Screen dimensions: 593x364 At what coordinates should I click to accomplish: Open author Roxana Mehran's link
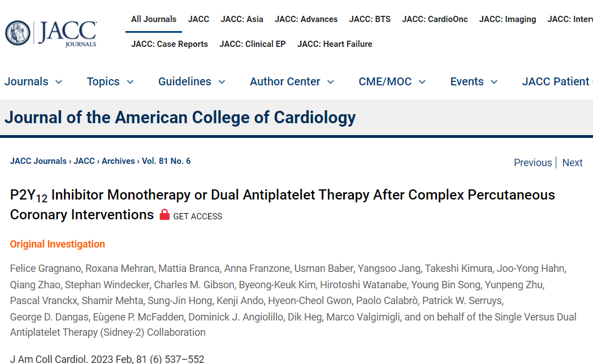click(x=119, y=268)
